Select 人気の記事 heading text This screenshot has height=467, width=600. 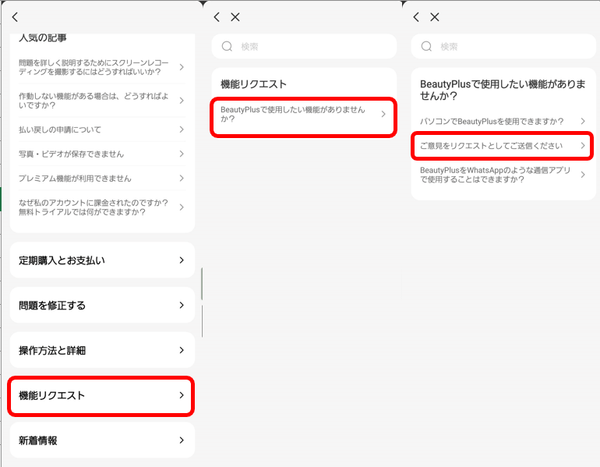coord(42,38)
